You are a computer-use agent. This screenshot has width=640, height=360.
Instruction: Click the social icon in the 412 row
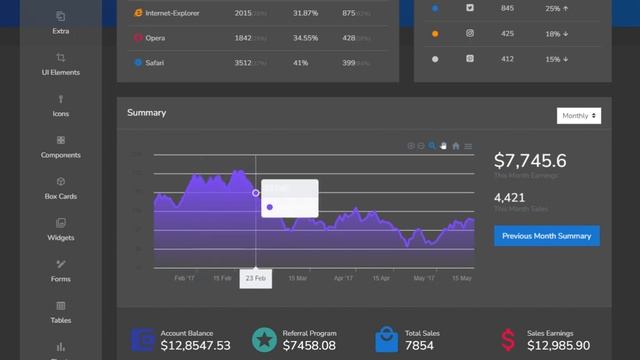pyautogui.click(x=470, y=58)
